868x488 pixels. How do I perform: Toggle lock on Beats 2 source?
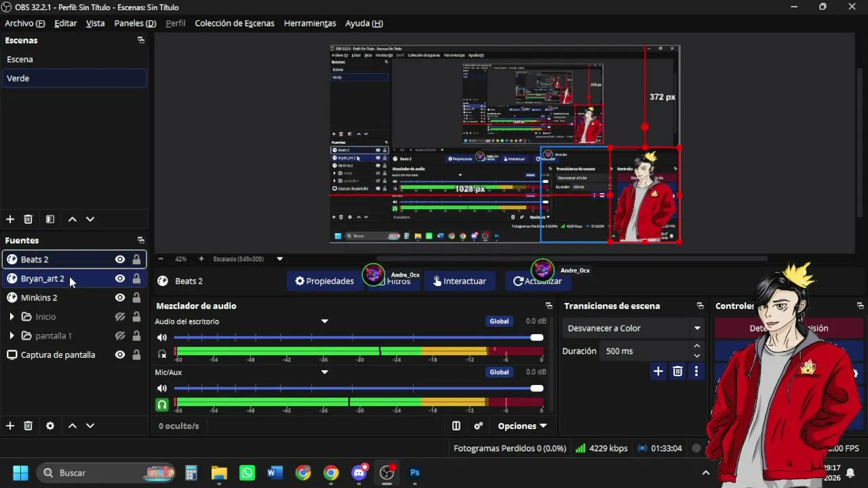click(x=136, y=259)
